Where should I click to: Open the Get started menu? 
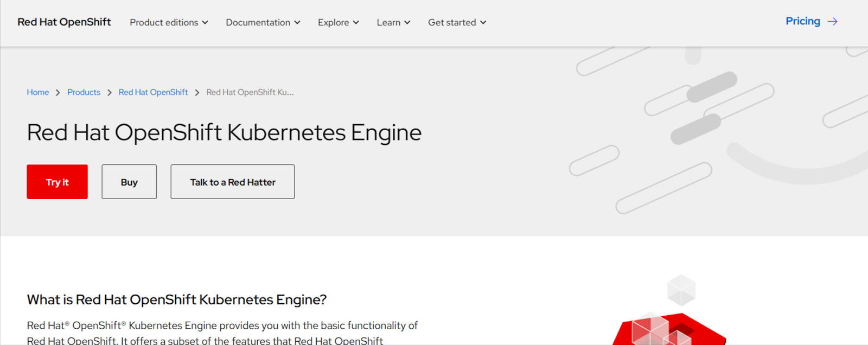click(457, 22)
